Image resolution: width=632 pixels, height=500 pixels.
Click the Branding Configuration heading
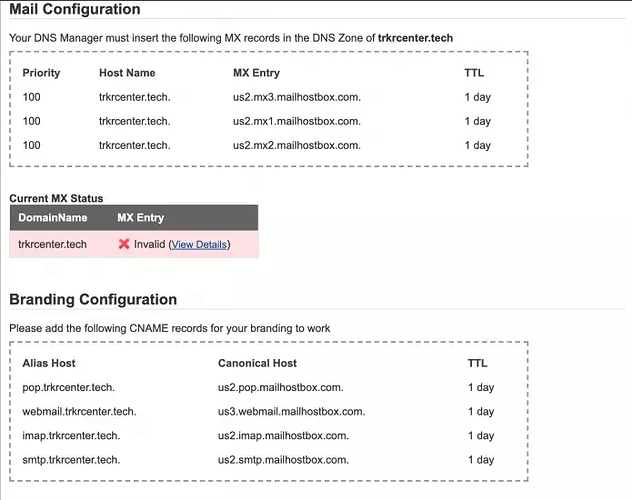tap(93, 299)
